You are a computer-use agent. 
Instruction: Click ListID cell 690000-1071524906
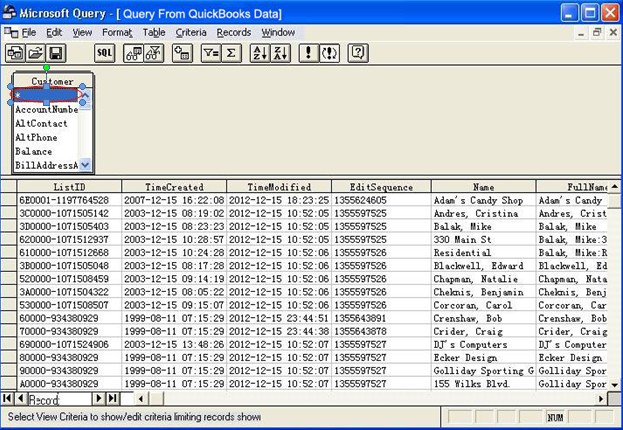tap(69, 345)
